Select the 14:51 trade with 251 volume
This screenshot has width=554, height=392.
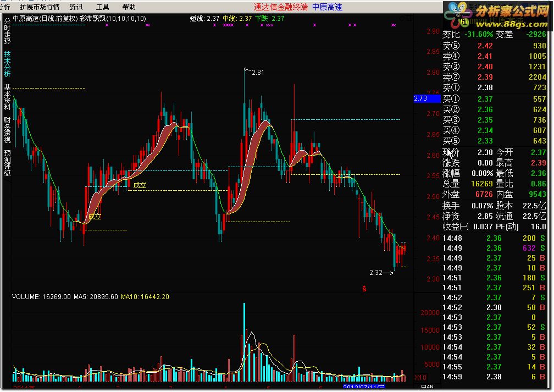click(x=494, y=288)
